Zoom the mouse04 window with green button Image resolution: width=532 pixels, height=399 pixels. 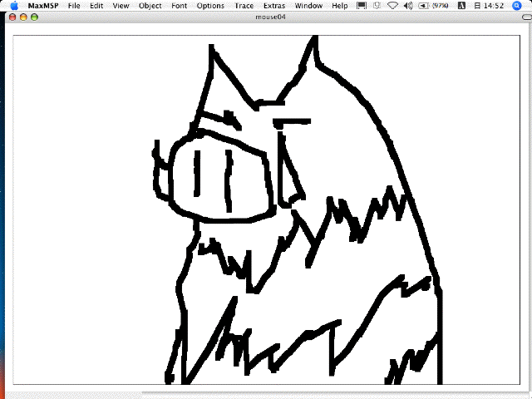coord(34,17)
